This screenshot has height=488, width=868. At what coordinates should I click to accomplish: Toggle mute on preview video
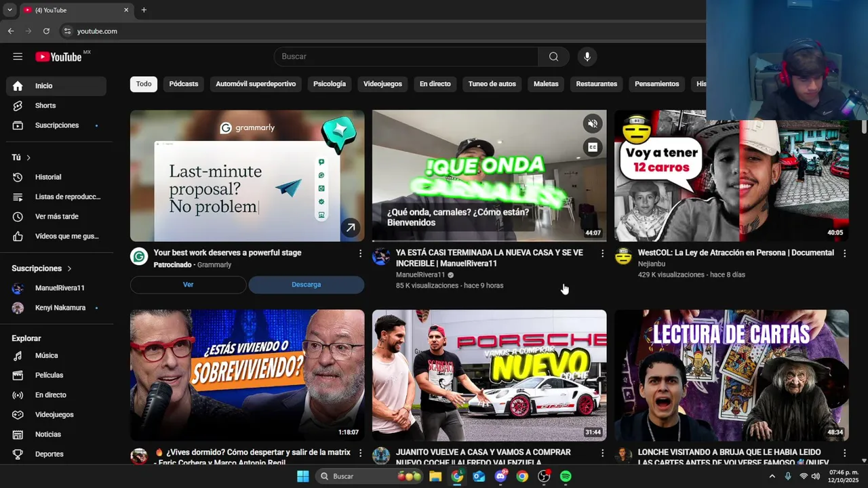593,123
